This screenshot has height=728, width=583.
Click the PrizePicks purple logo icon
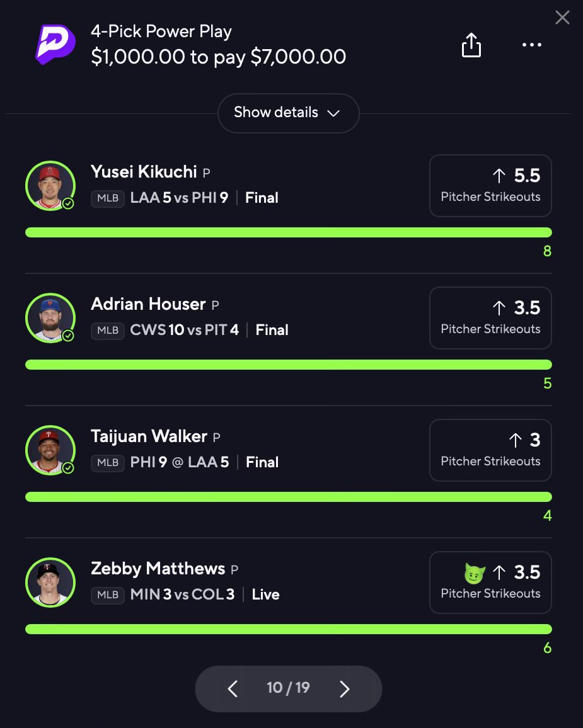coord(55,45)
